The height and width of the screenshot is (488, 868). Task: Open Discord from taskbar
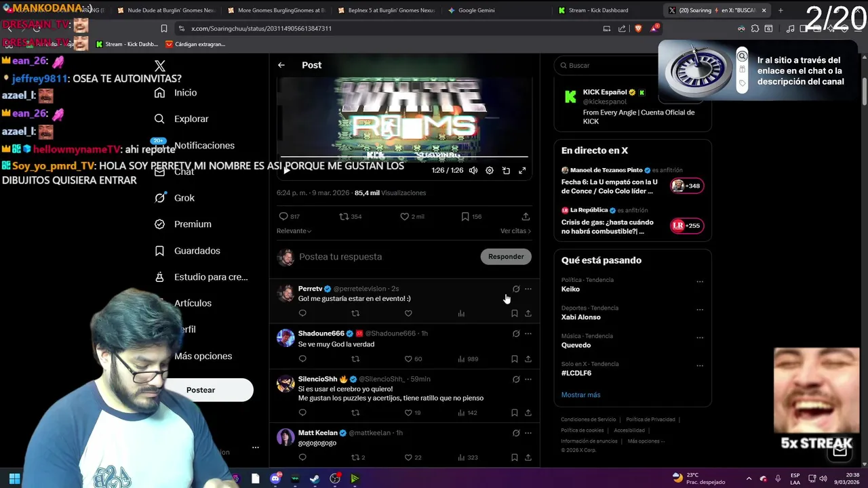[275, 479]
